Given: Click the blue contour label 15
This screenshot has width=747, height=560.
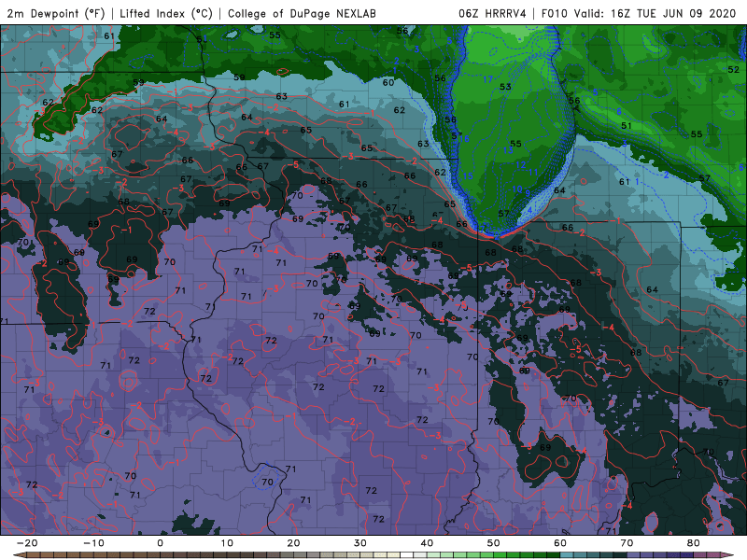Looking at the screenshot, I should coord(468,175).
